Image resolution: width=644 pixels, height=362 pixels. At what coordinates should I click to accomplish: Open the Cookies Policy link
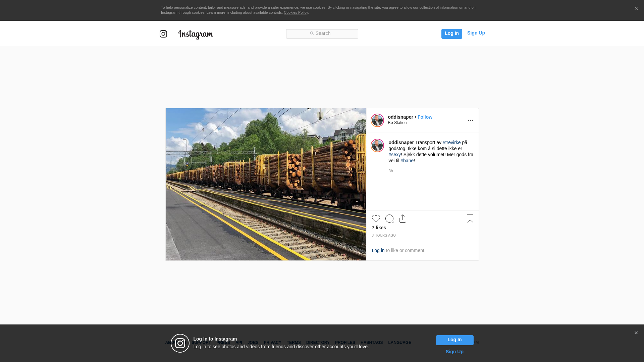[296, 13]
